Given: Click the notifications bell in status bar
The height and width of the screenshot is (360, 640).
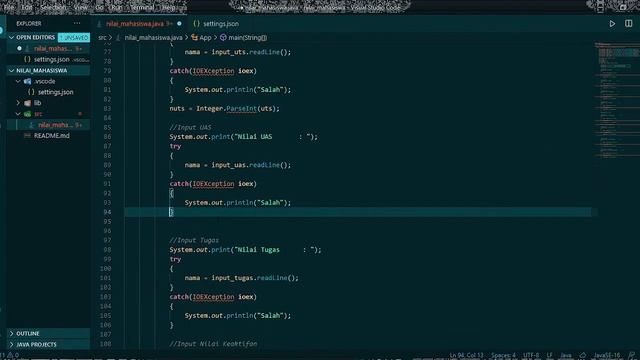Looking at the screenshot, I should (x=632, y=355).
